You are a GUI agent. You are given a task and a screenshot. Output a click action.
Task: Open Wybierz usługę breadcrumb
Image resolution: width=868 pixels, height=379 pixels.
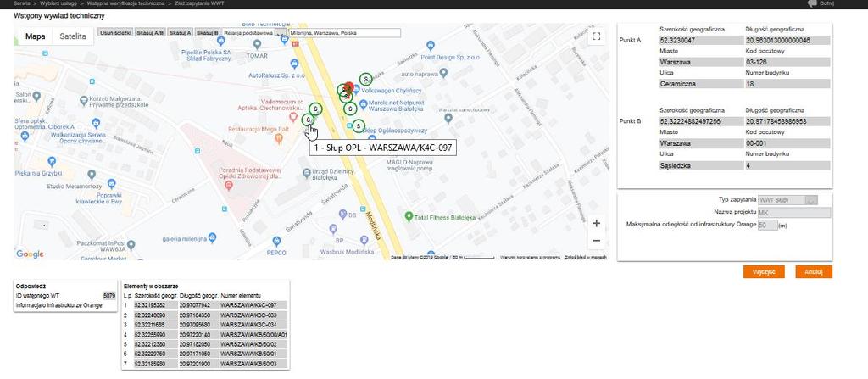(59, 3)
